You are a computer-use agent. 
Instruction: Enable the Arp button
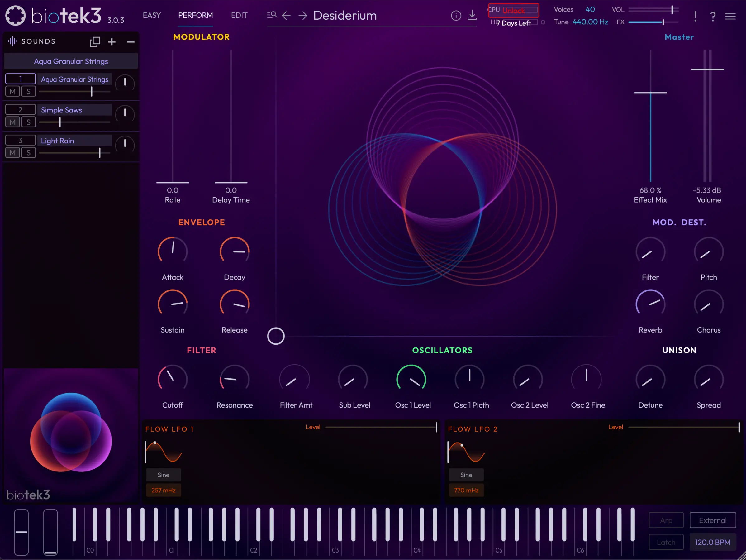tap(666, 520)
